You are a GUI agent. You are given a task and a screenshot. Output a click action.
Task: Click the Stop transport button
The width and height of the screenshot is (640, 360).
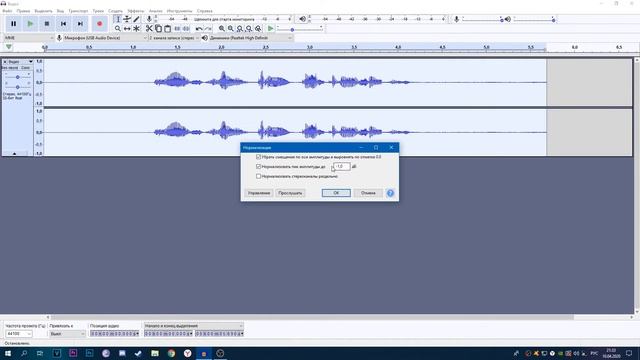point(47,24)
